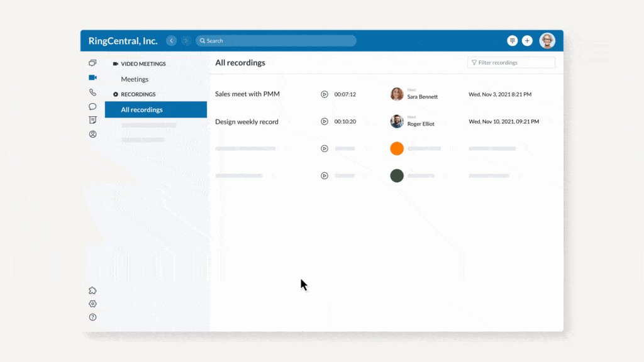The height and width of the screenshot is (362, 644).
Task: Open the Filter recordings dropdown
Action: pyautogui.click(x=511, y=62)
